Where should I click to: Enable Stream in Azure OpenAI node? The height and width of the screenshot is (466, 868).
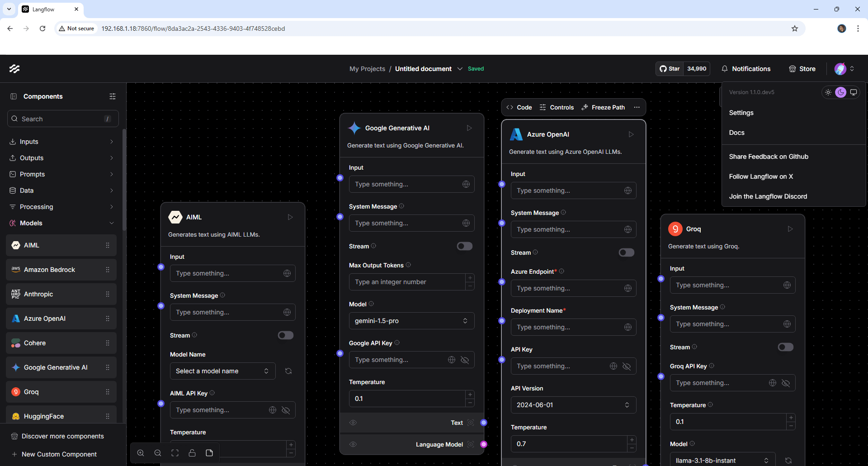[627, 252]
